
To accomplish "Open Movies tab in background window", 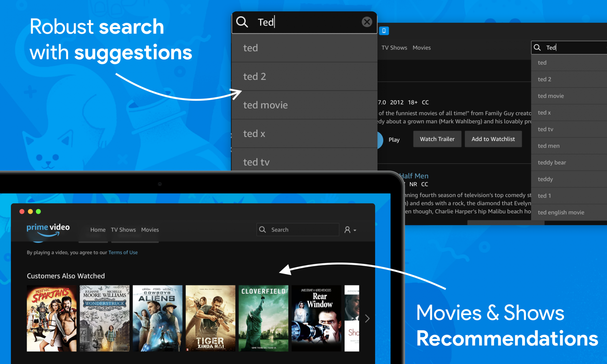I will point(422,48).
